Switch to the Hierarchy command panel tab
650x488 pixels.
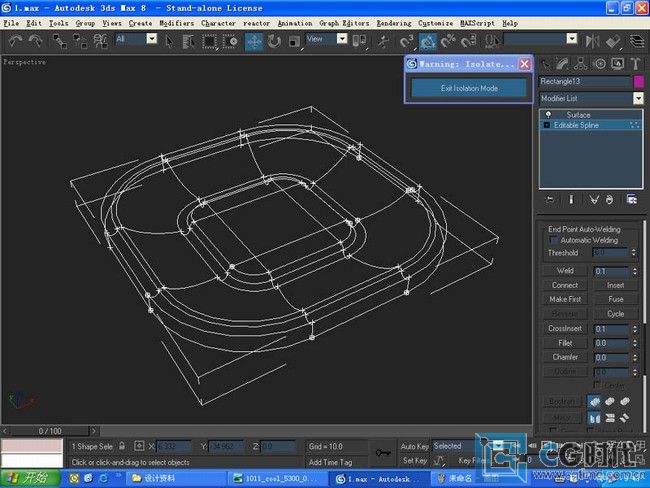[580, 64]
